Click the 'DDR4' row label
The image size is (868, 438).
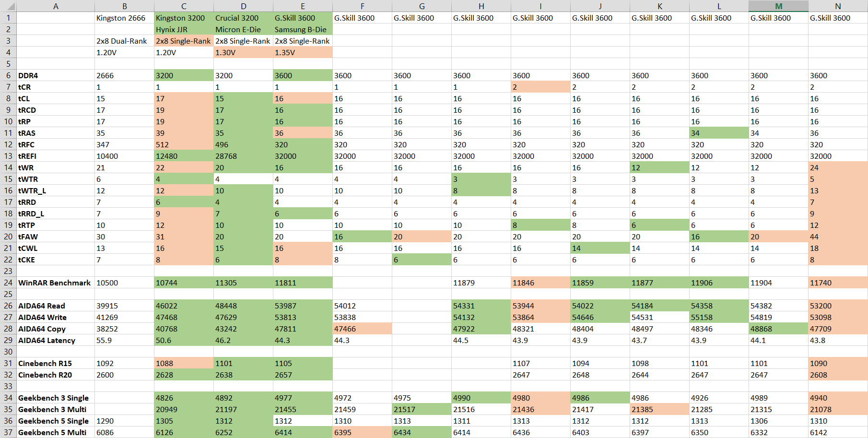(56, 75)
